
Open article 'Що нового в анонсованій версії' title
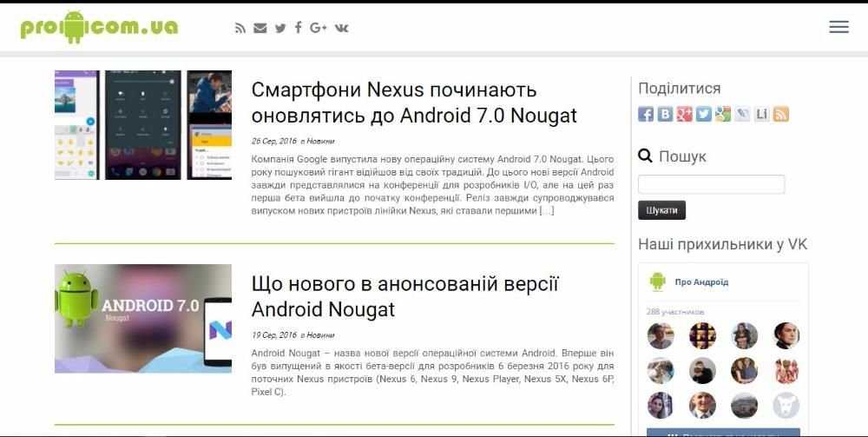pyautogui.click(x=404, y=296)
